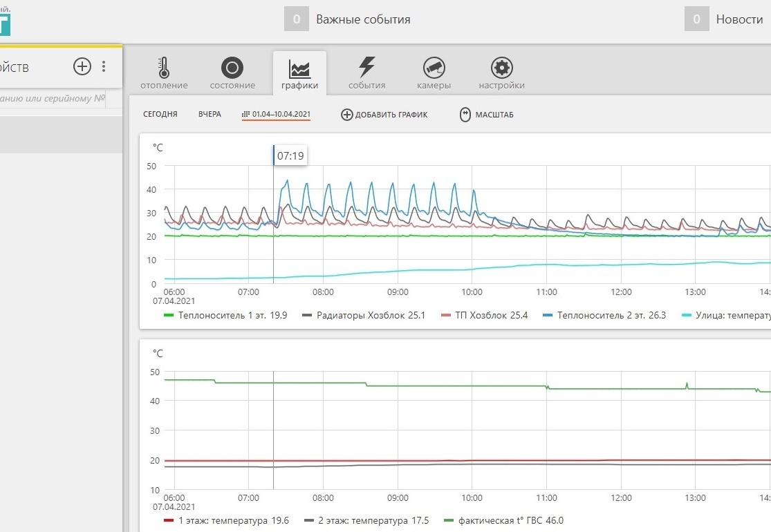Click the МАСШТАБ zoom button
The image size is (771, 532).
(x=487, y=115)
